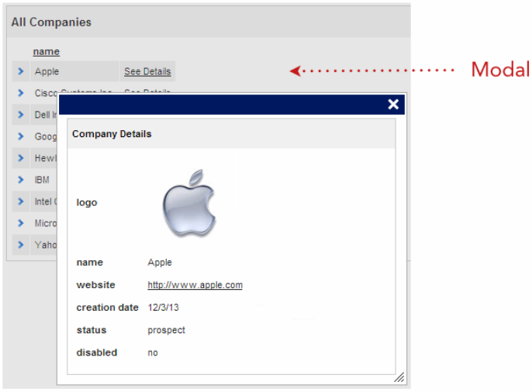The image size is (532, 392).
Task: Click the creation date field label
Action: [108, 308]
